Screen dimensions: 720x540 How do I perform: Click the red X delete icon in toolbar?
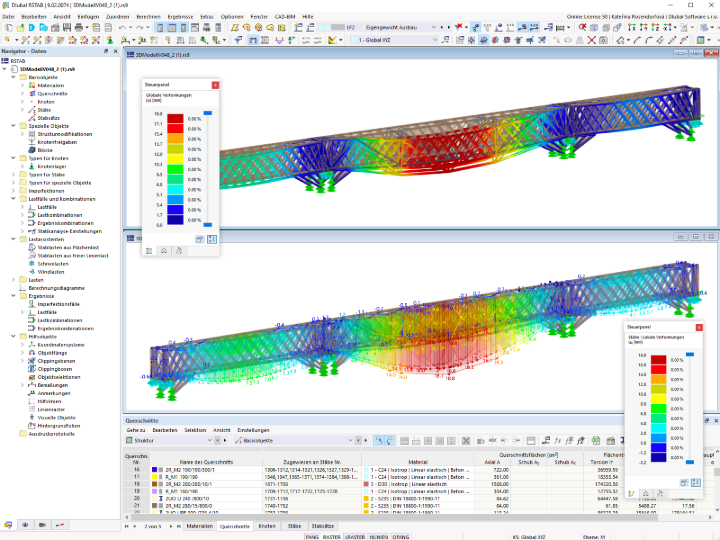point(592,40)
